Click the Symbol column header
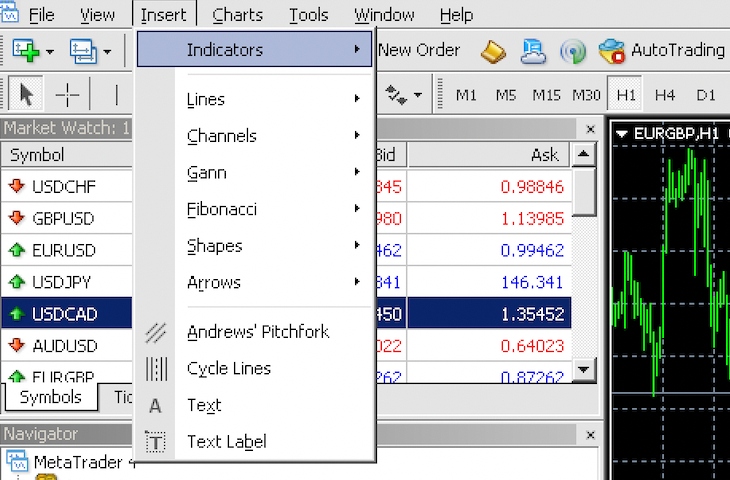The width and height of the screenshot is (730, 480). 67,155
